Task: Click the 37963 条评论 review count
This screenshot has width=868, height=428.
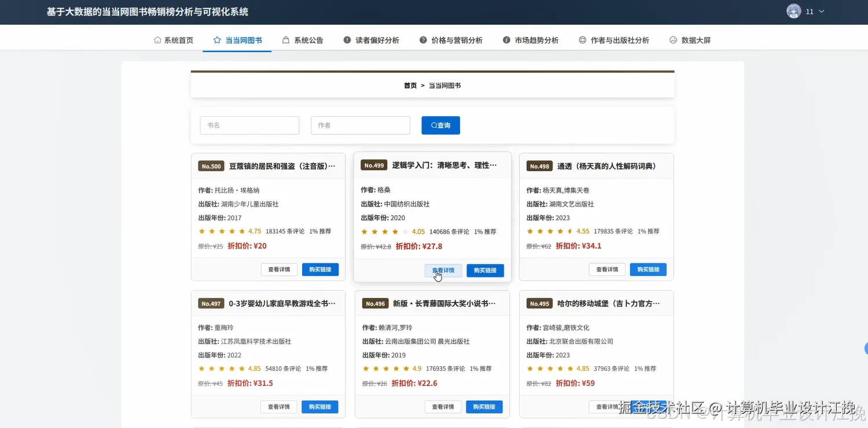Action: (x=612, y=369)
